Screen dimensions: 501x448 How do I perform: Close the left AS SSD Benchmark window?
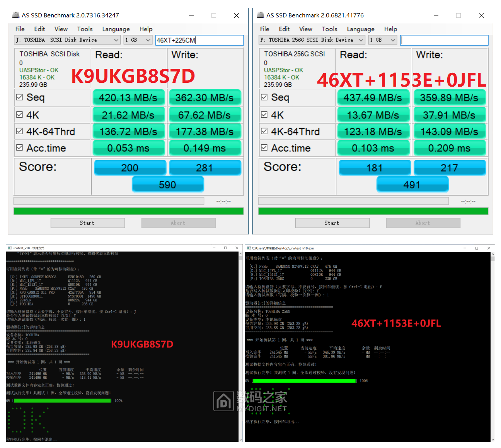[x=237, y=15]
